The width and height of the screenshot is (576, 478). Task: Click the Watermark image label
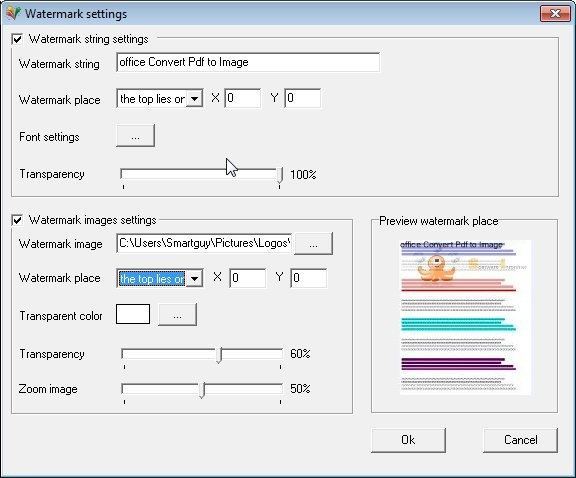point(61,244)
